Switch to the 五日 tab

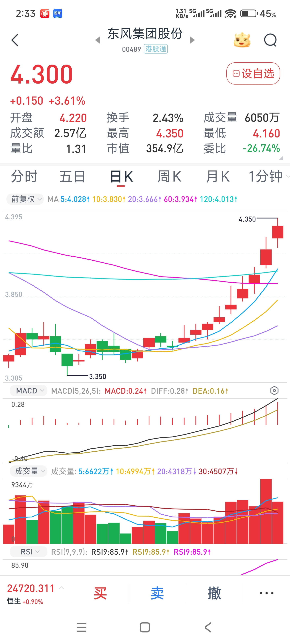72,176
